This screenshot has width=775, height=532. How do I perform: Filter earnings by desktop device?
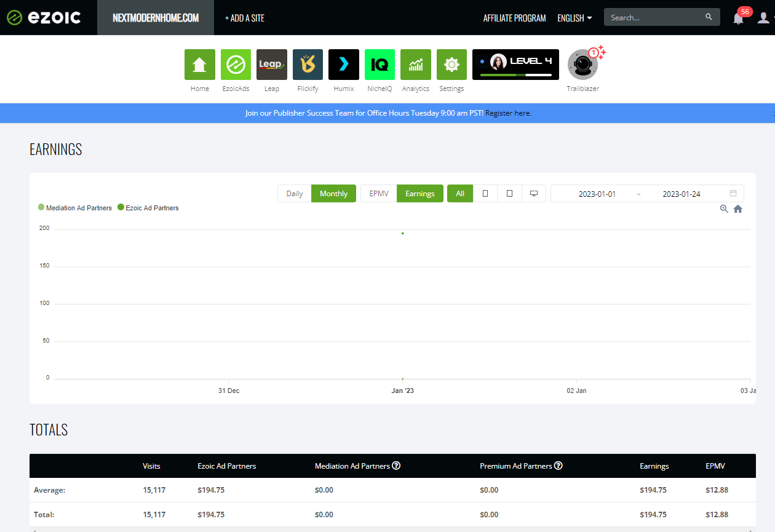[x=534, y=194]
